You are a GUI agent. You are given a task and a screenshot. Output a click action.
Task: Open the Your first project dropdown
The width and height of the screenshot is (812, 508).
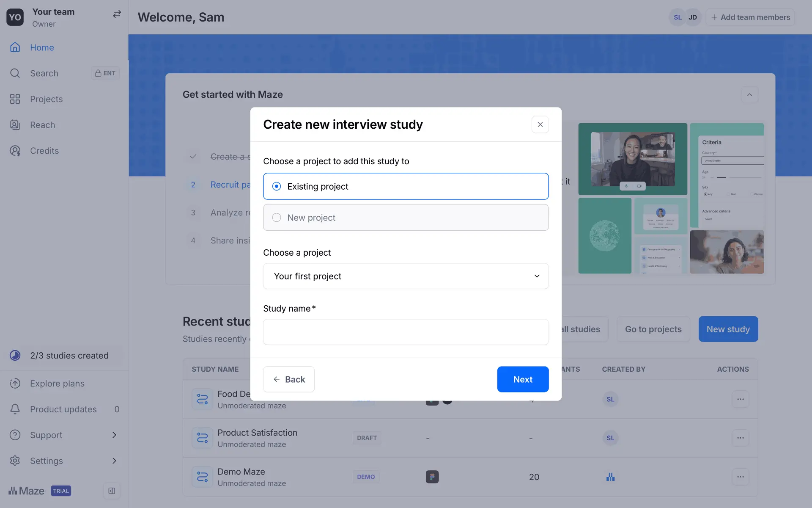coord(406,276)
